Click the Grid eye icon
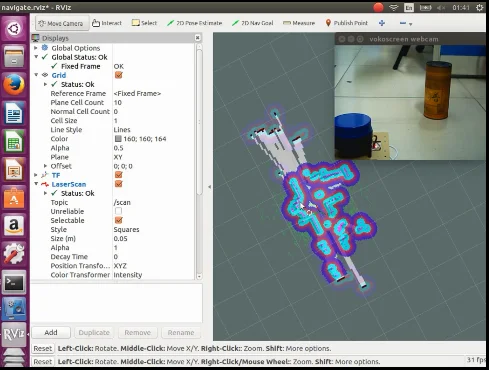The image size is (489, 370). tap(45, 75)
